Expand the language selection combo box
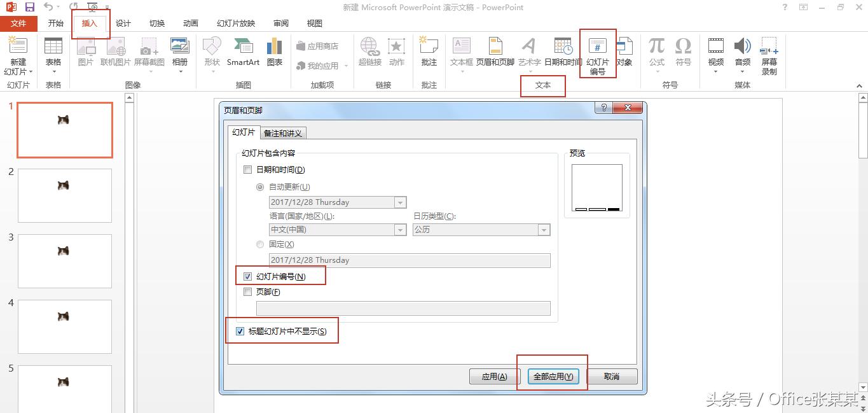The height and width of the screenshot is (413, 868). pyautogui.click(x=399, y=230)
